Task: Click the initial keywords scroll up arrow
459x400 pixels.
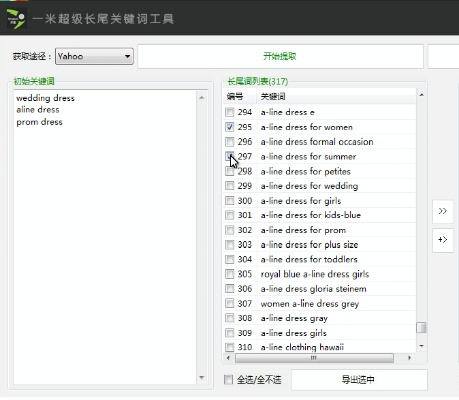Action: point(202,98)
